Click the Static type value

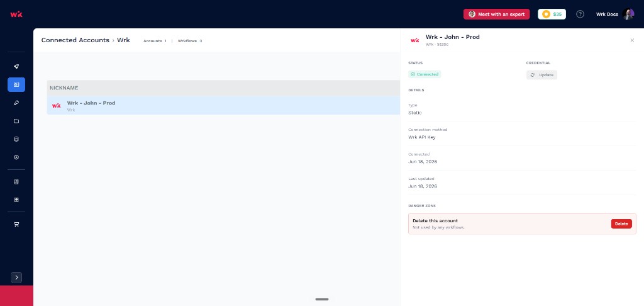[415, 113]
